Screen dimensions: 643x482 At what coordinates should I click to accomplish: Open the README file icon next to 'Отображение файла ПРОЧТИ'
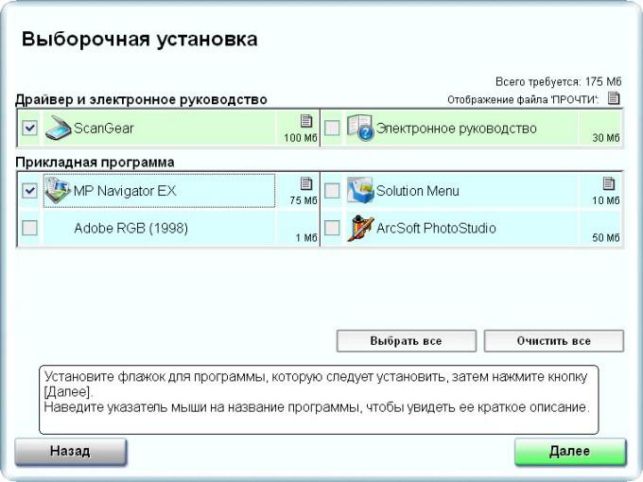click(613, 98)
